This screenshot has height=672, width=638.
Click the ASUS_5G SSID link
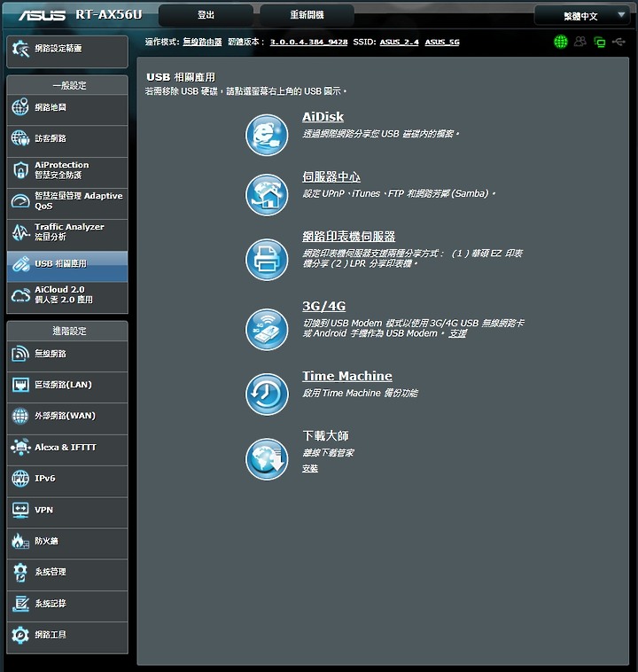click(x=442, y=42)
